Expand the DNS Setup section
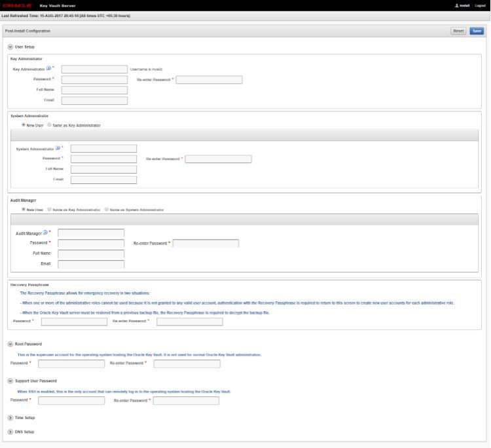This screenshot has height=448, width=491. 9,432
